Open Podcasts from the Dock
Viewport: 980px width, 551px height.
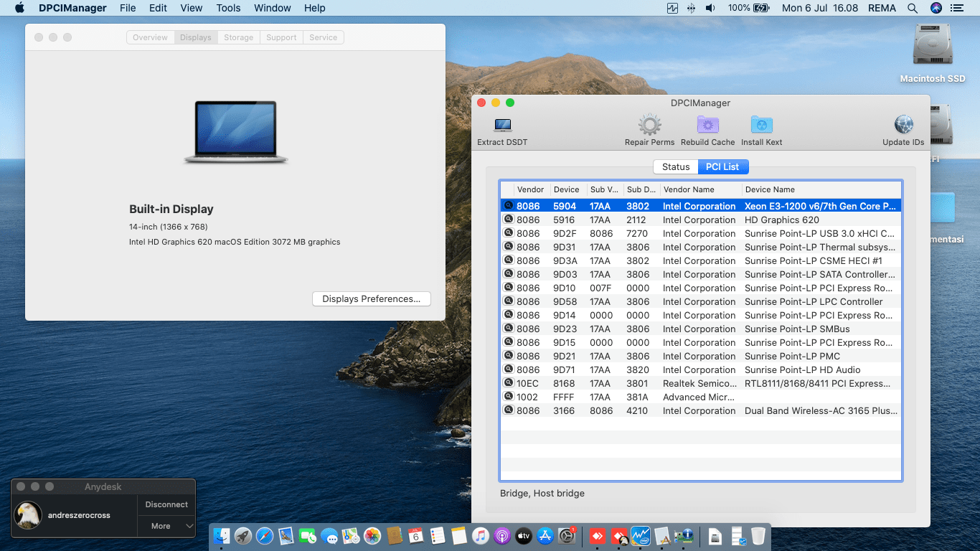tap(501, 535)
